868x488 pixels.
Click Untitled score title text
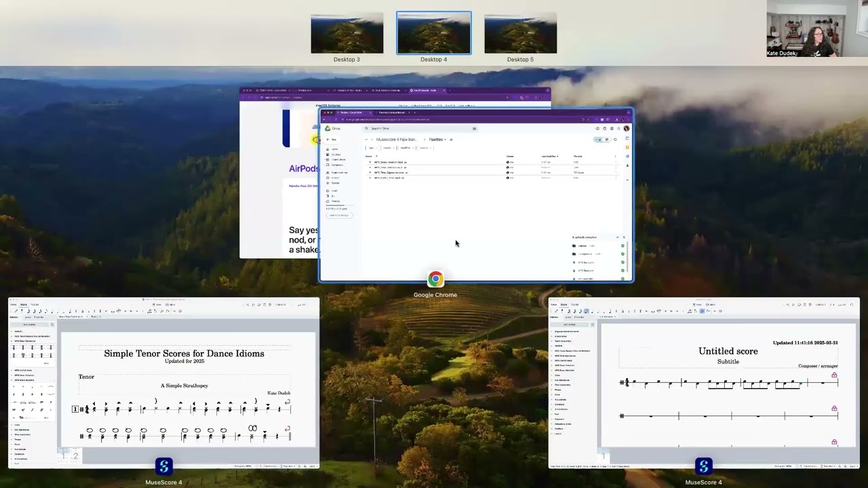[x=728, y=351]
